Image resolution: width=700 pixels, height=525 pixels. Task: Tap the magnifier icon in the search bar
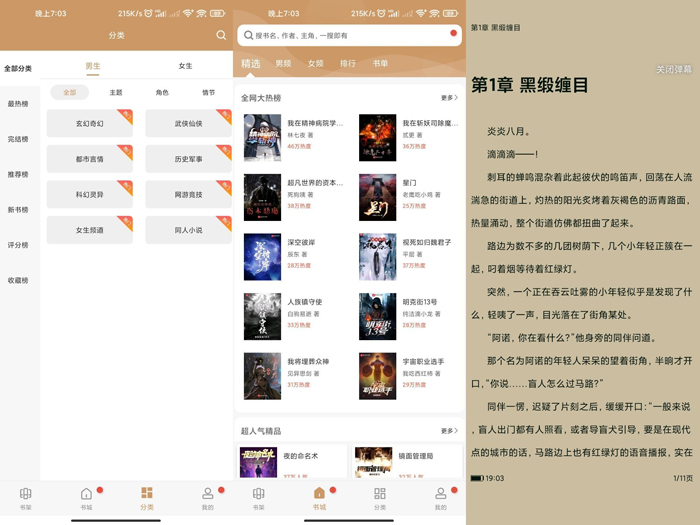248,35
